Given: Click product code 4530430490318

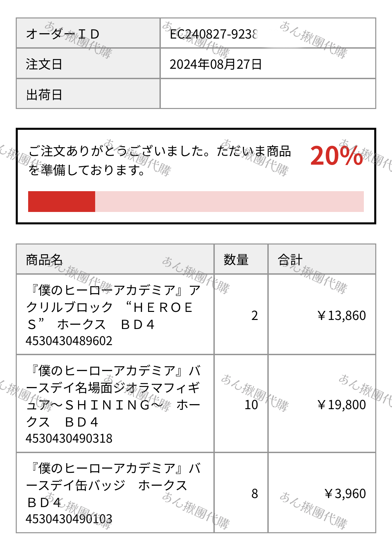Looking at the screenshot, I should point(69,438).
